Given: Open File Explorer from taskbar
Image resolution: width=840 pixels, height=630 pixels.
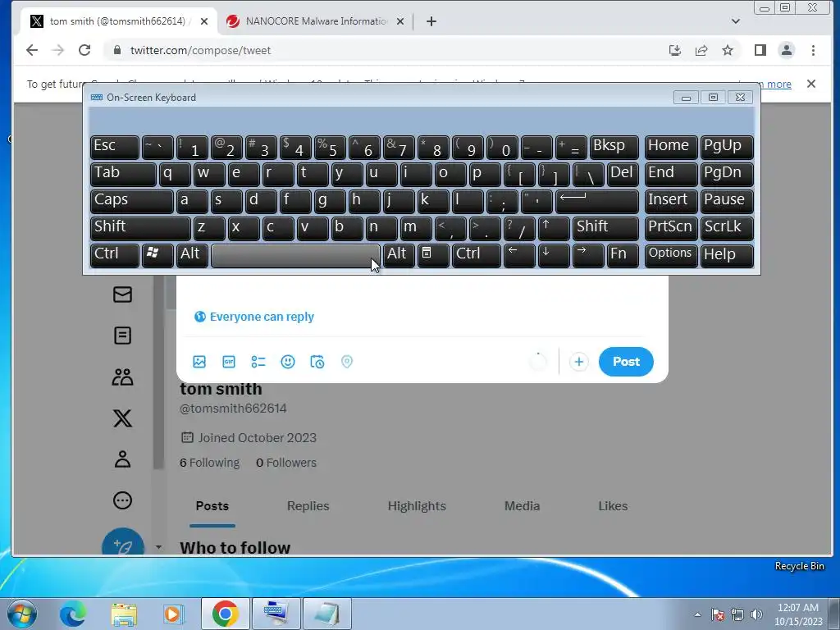Looking at the screenshot, I should point(124,614).
